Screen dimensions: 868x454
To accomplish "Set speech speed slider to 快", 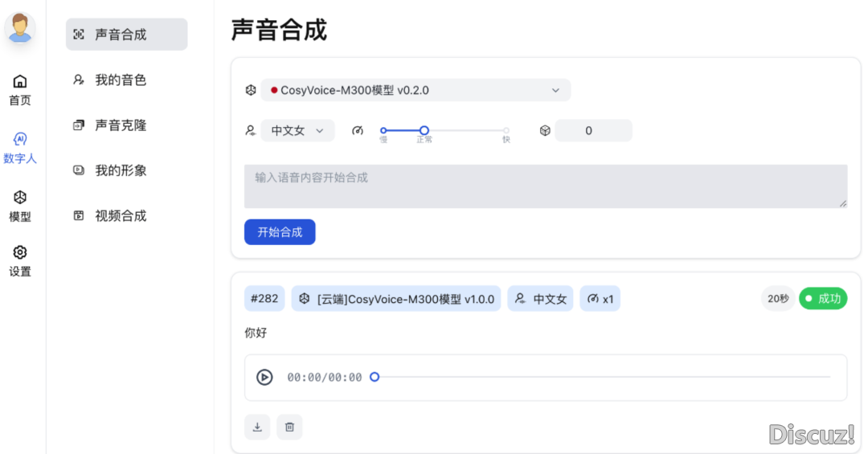I will (x=506, y=130).
